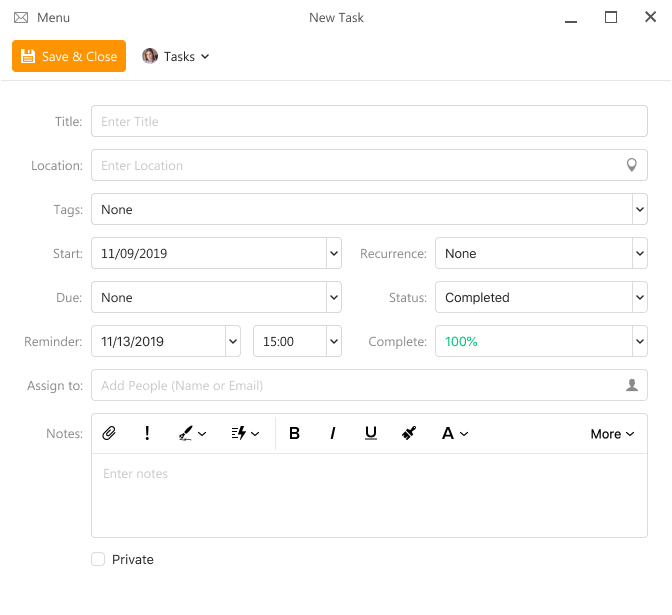Click the Save & Close button

[69, 56]
